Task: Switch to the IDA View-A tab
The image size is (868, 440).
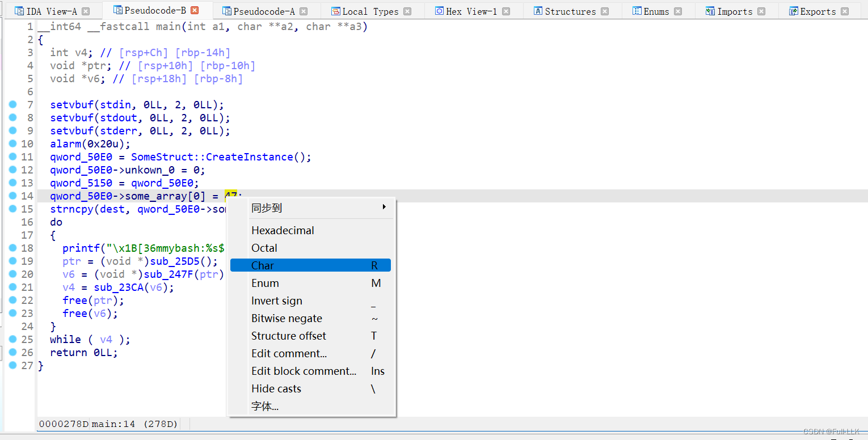Action: (x=52, y=11)
